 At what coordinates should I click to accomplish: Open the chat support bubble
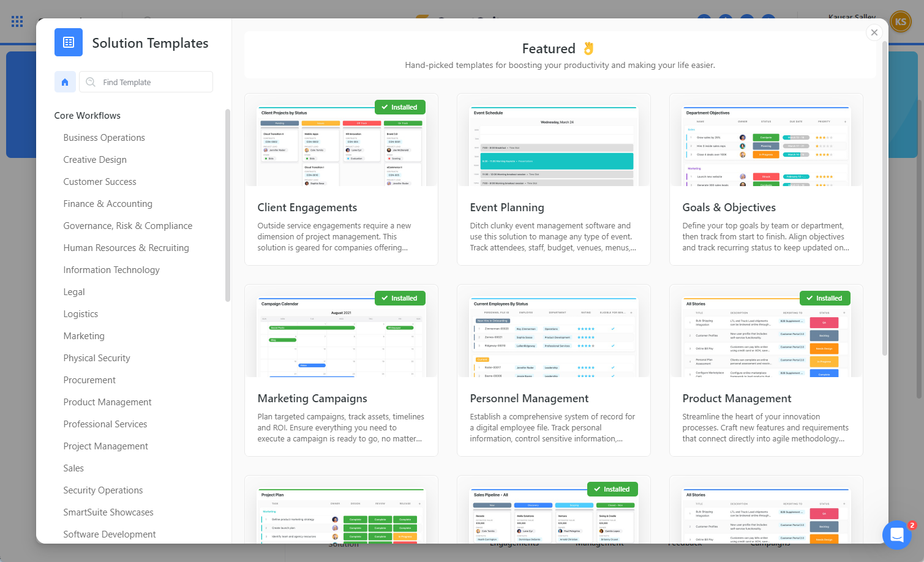coord(897,535)
